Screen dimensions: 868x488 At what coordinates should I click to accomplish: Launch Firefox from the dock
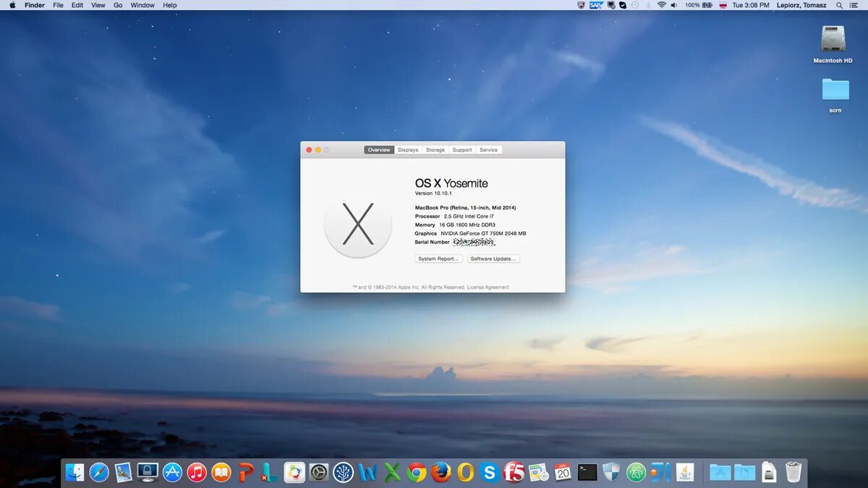click(x=441, y=473)
